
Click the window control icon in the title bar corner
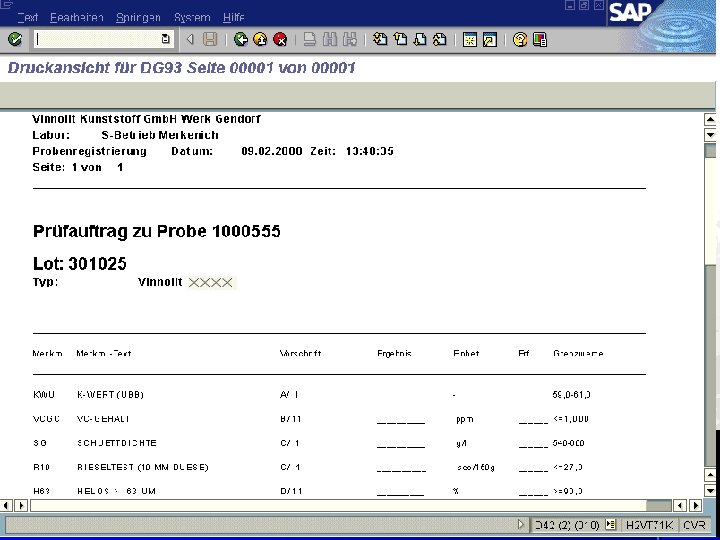6,4
